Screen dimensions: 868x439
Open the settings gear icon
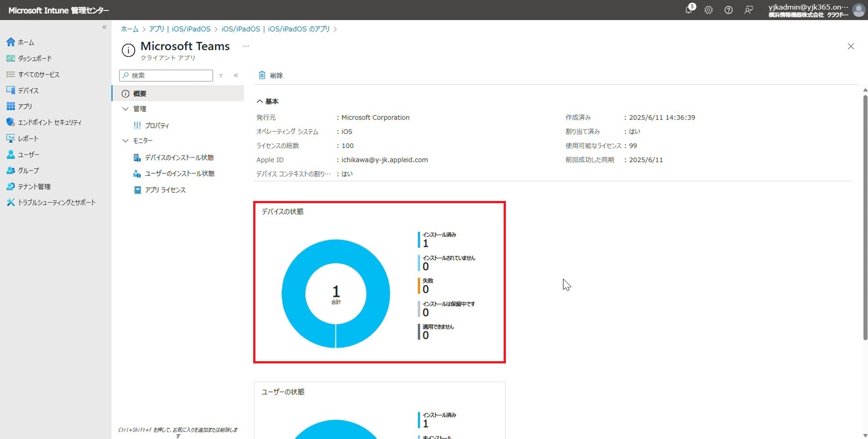(x=708, y=10)
